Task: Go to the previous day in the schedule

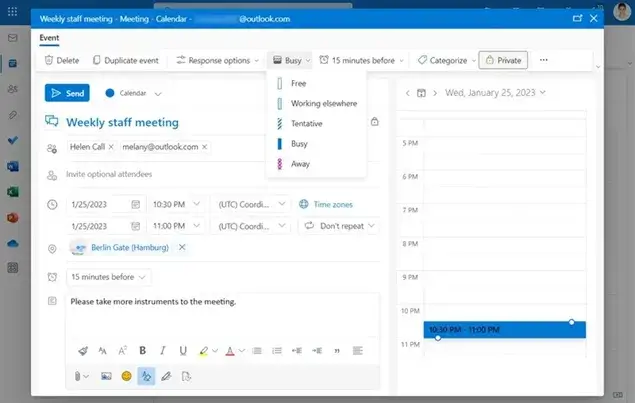Action: pos(407,93)
